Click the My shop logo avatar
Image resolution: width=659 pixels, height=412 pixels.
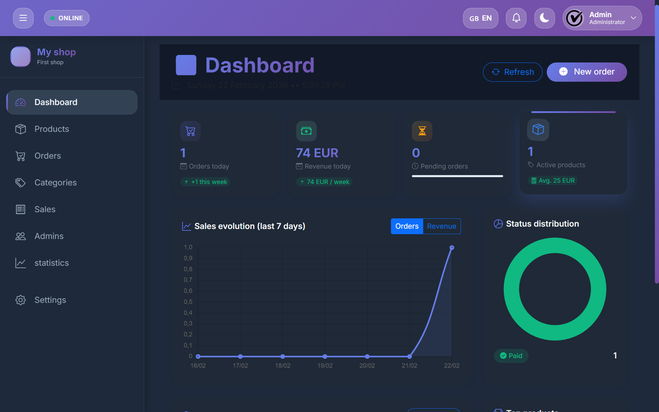click(20, 57)
